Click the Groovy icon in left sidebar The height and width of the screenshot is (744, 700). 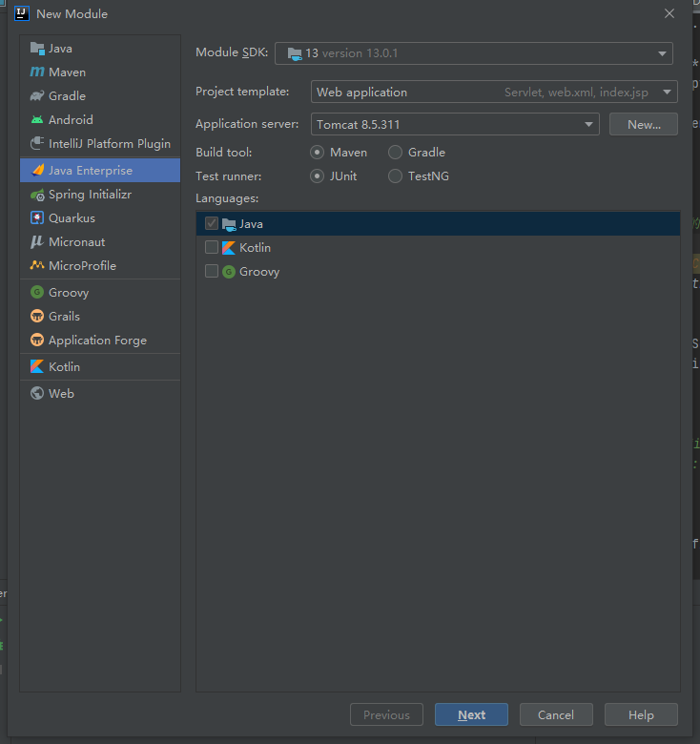[37, 292]
